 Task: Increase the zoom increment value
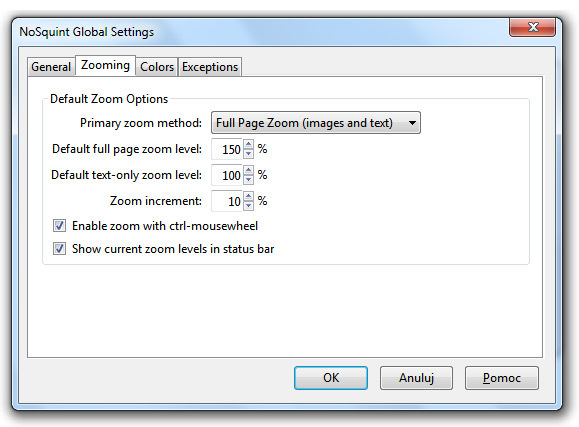249,196
